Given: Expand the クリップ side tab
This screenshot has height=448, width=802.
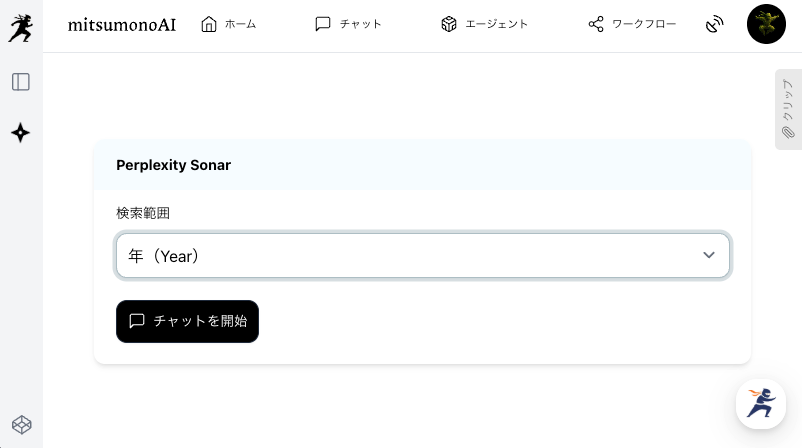Looking at the screenshot, I should (x=788, y=109).
